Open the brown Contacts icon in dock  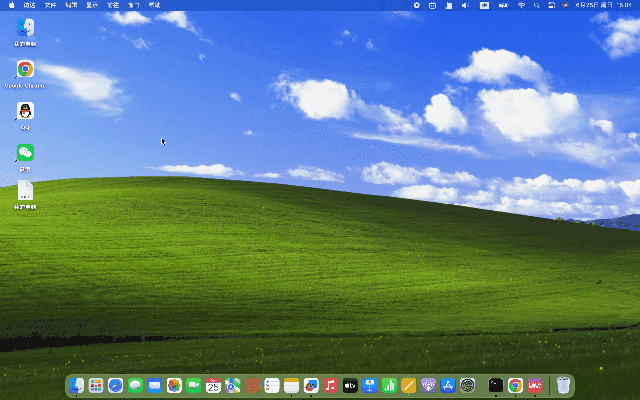(252, 385)
